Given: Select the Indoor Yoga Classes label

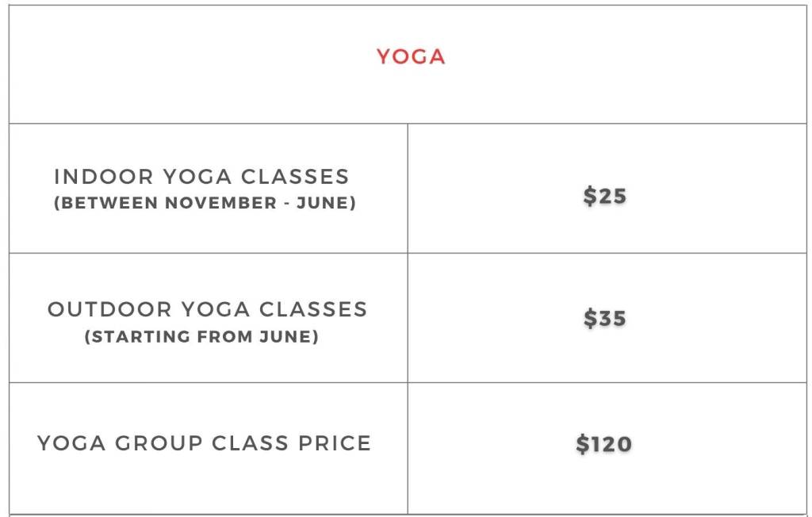Looking at the screenshot, I should pyautogui.click(x=202, y=177).
